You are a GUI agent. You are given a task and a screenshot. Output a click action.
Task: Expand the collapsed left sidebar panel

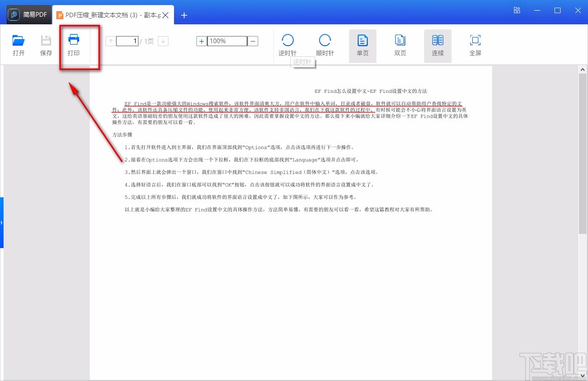point(3,222)
